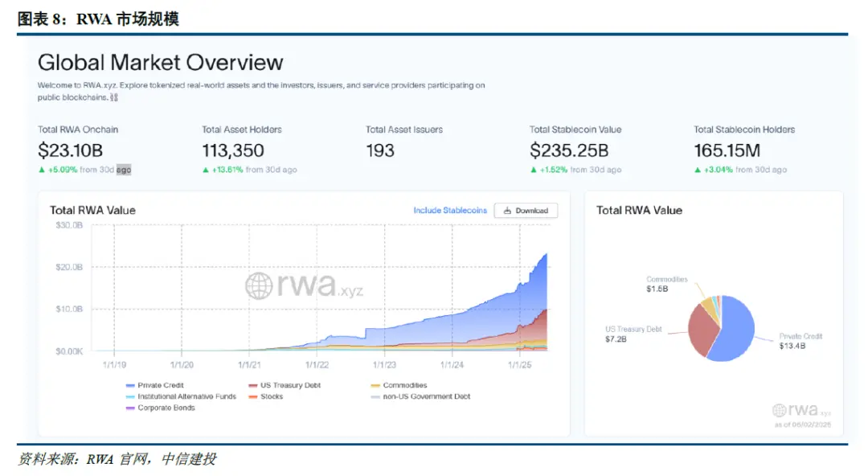Click the globe logo in the chart watermark
Viewport: 868px width, 476px height.
[259, 285]
